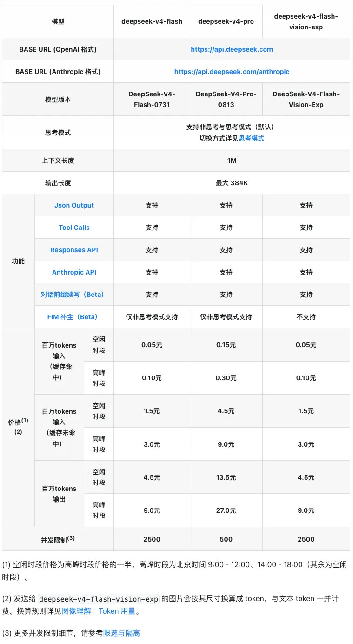Open the 限速与隔离 footnote link
This screenshot has height=644, width=353.
point(121,633)
